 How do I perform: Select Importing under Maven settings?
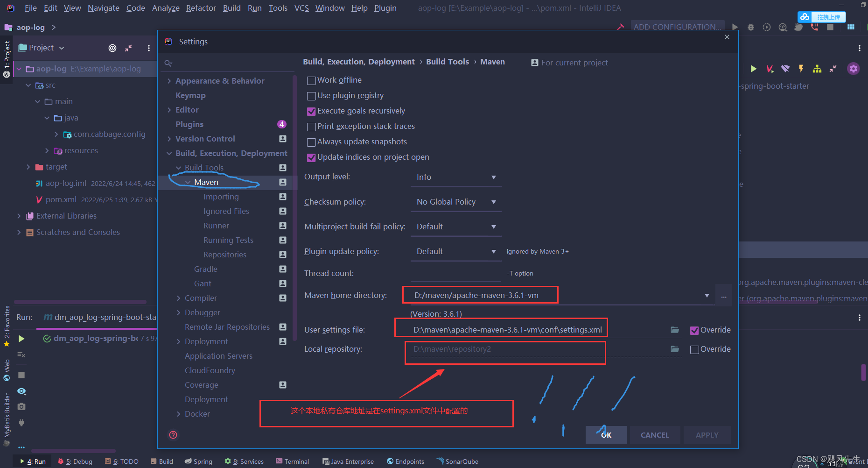click(x=221, y=197)
